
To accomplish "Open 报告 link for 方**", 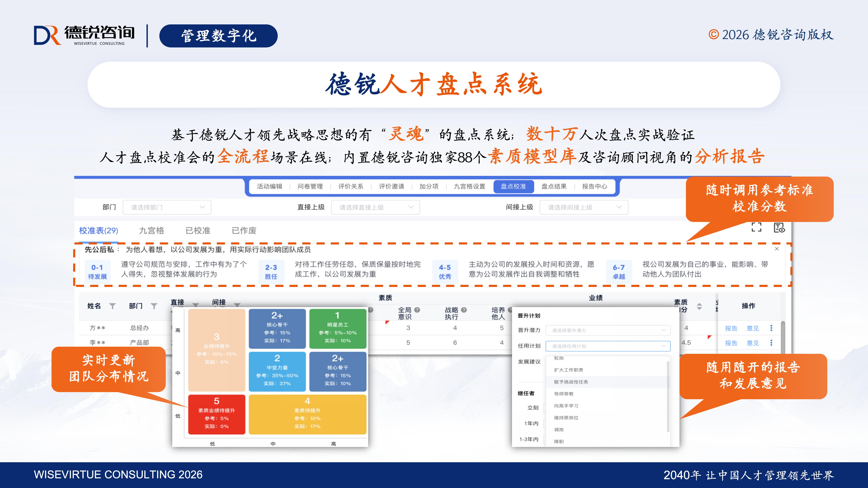I will [x=731, y=328].
